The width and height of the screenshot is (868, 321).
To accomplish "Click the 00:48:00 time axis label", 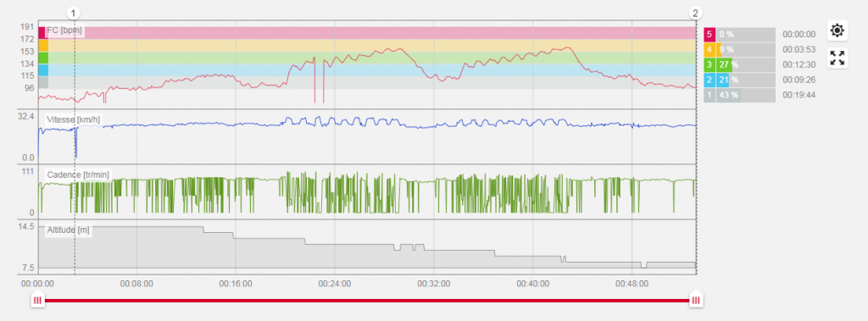I will [632, 284].
